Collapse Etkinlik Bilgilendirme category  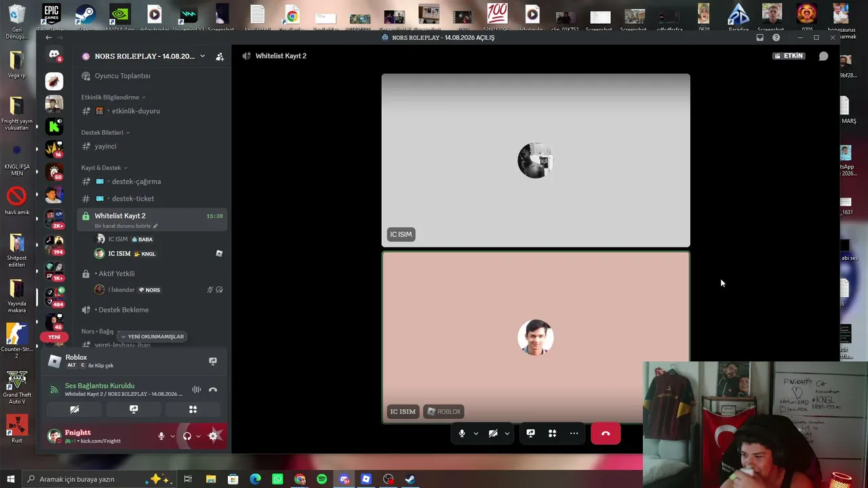[x=113, y=97]
